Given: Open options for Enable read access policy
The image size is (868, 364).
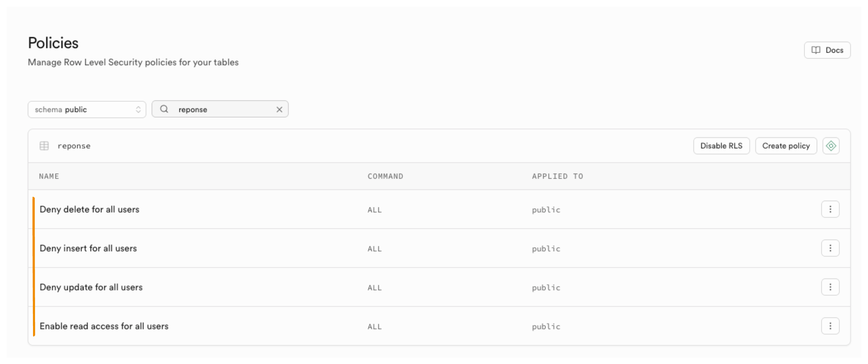Looking at the screenshot, I should [x=830, y=326].
